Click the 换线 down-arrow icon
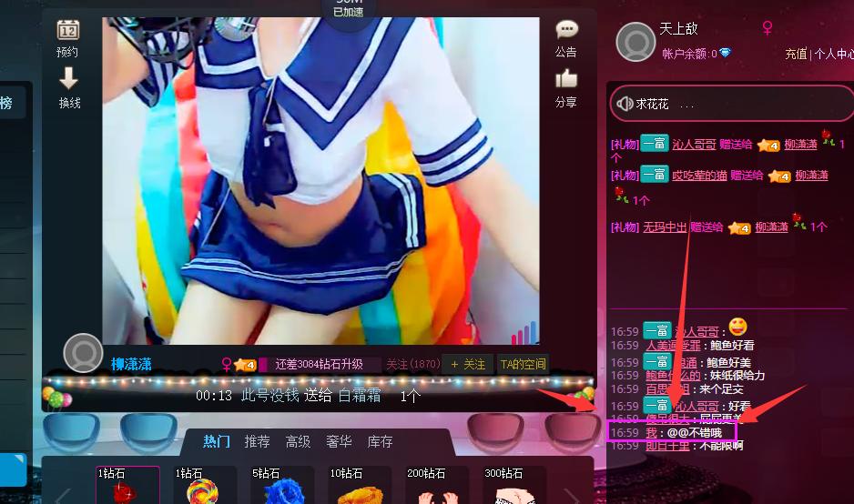 pyautogui.click(x=68, y=78)
